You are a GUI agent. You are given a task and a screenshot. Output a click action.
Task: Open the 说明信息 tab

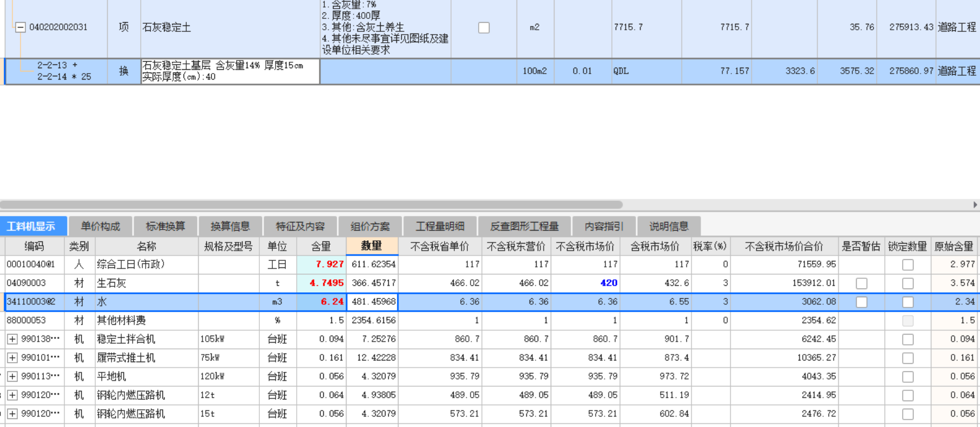coord(669,226)
